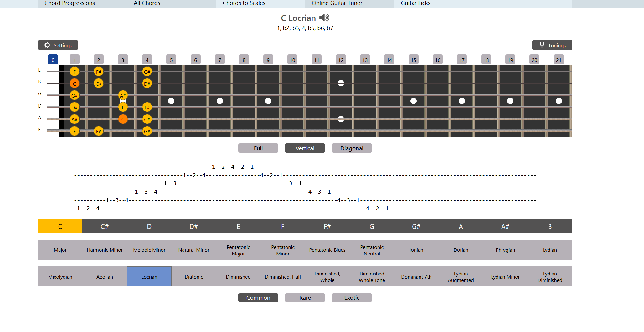Select root note G
This screenshot has height=332, width=644.
coord(372,226)
